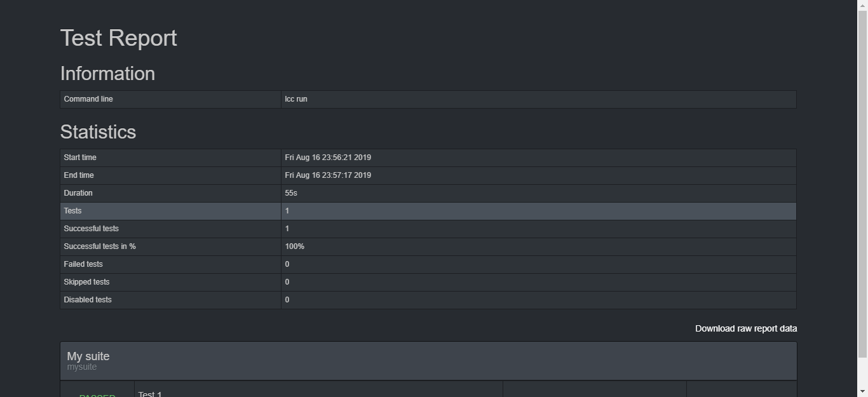Screen dimensions: 868x397
Task: Click the Download raw report data link
Action: [x=746, y=328]
